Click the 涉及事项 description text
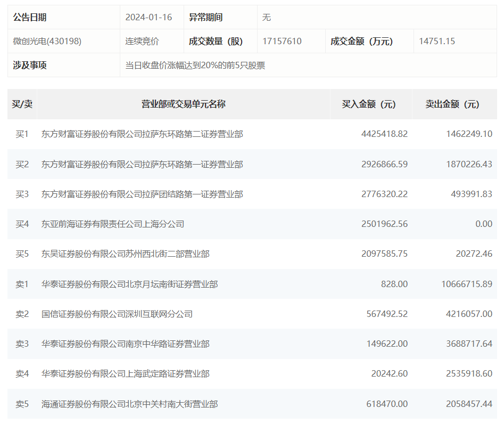This screenshot has height=424, width=504. click(x=195, y=66)
